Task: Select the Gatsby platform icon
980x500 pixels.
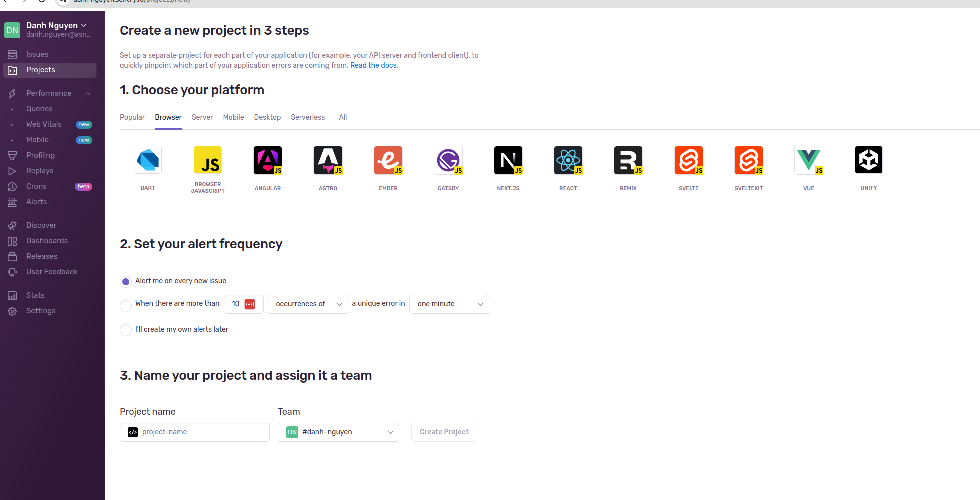Action: (x=448, y=160)
